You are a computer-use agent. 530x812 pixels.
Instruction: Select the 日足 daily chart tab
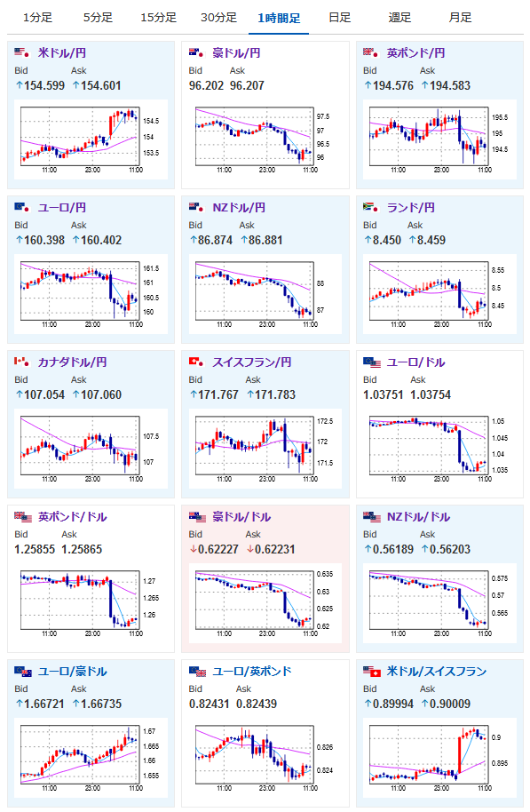[x=339, y=18]
